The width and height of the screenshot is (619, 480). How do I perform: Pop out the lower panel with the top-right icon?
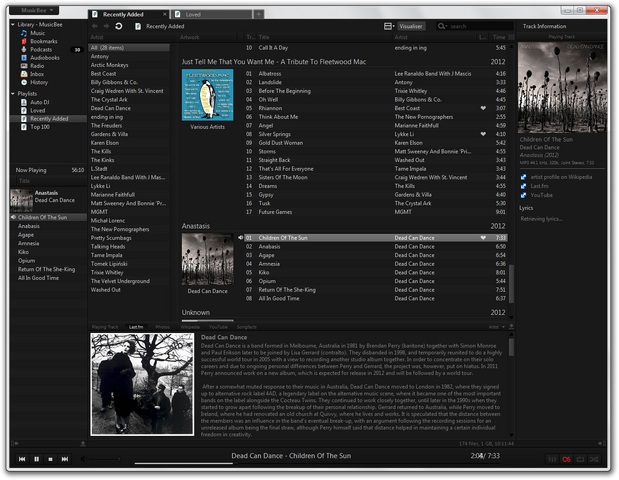[x=511, y=327]
